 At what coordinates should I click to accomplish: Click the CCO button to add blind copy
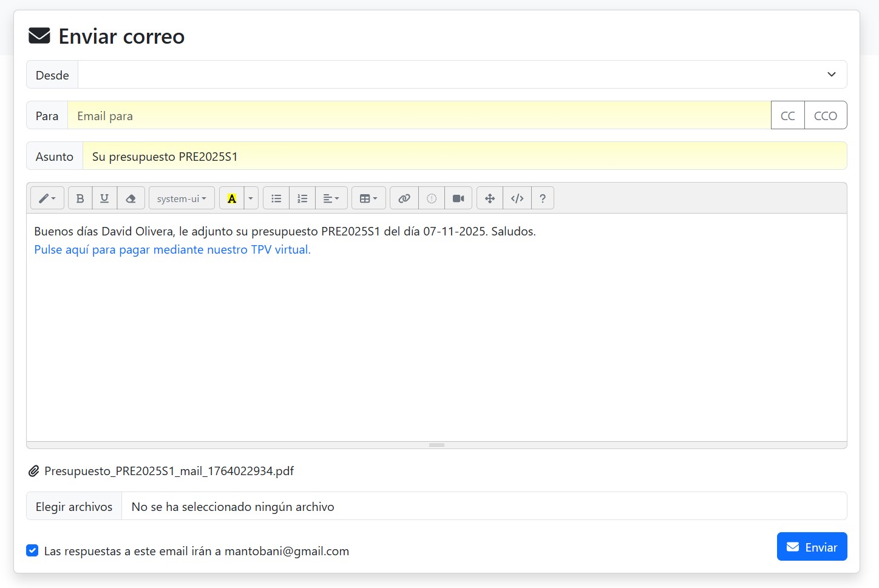[x=825, y=115]
